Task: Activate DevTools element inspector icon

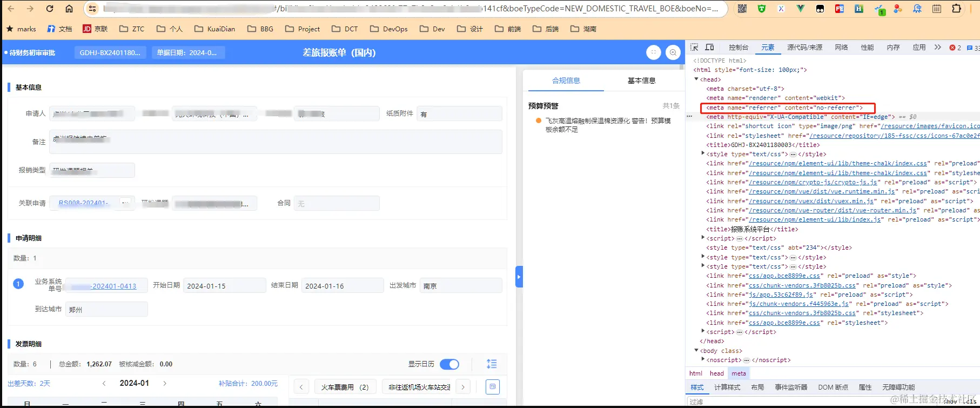Action: coord(695,48)
